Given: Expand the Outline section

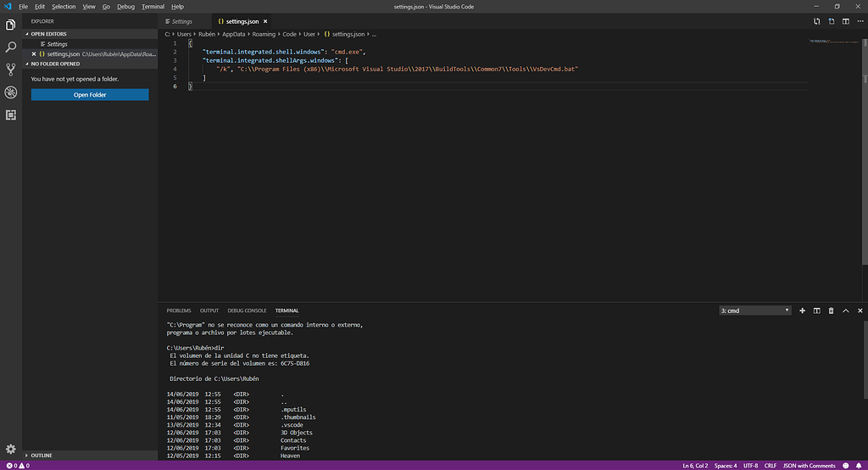Looking at the screenshot, I should click(42, 456).
